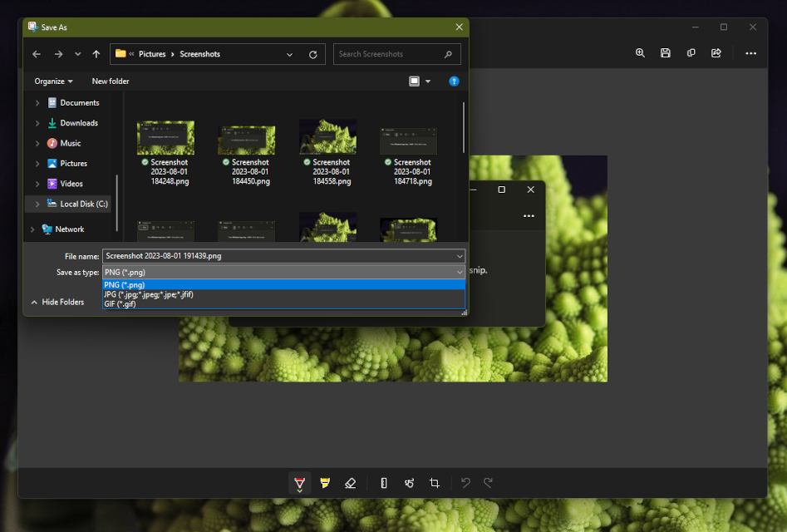Image resolution: width=787 pixels, height=532 pixels.
Task: Select Videos in the navigation pane
Action: 71,184
